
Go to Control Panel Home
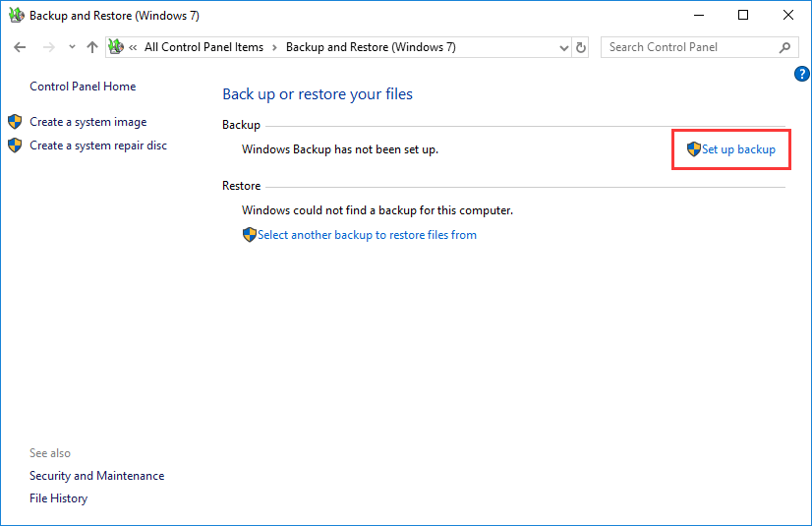point(83,87)
